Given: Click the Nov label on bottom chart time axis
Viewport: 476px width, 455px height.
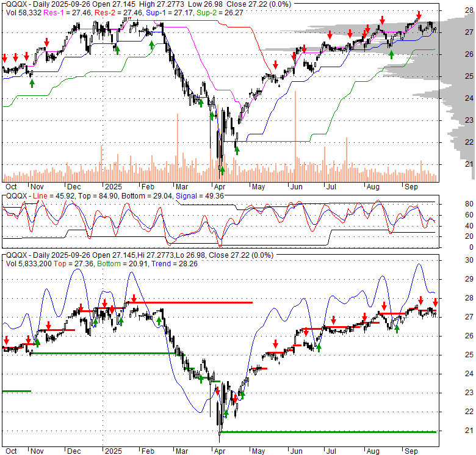Looking at the screenshot, I should tap(37, 451).
